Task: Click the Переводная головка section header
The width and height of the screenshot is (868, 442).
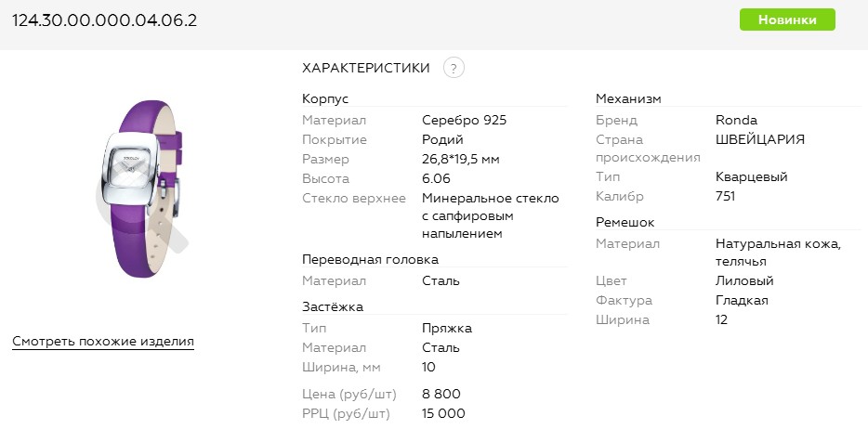Action: pos(370,259)
